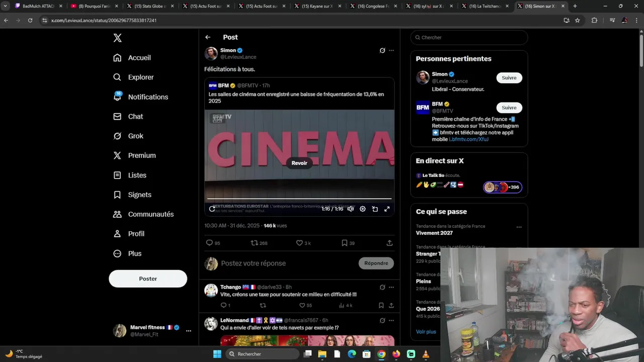Image resolution: width=644 pixels, height=362 pixels.
Task: Repost the post with 268 reposts
Action: pyautogui.click(x=259, y=243)
